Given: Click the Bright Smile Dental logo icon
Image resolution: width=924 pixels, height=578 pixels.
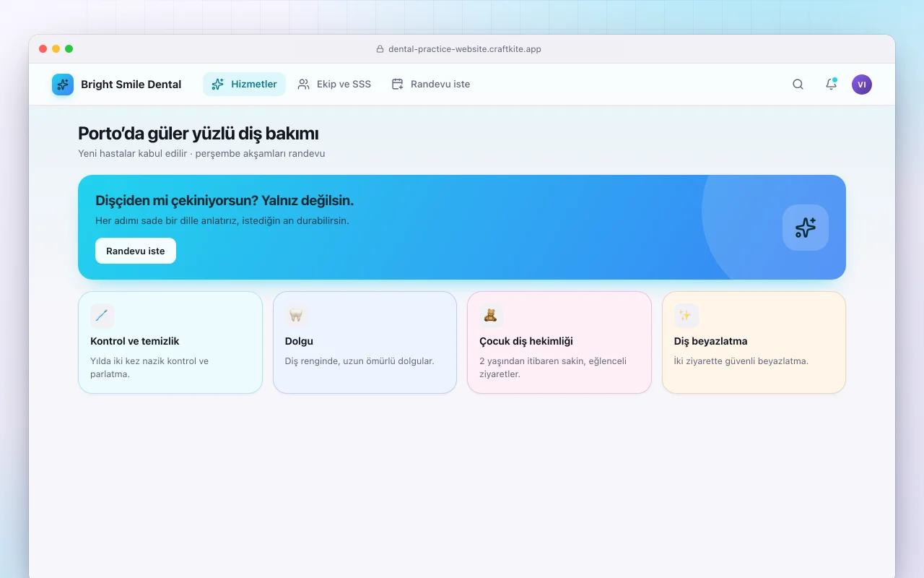Looking at the screenshot, I should (63, 85).
